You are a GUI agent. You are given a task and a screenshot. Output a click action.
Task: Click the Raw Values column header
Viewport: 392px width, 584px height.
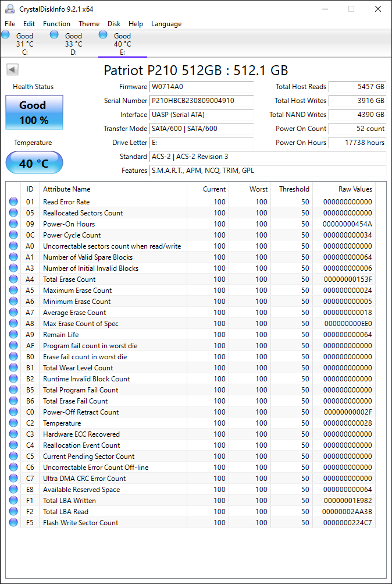point(344,189)
